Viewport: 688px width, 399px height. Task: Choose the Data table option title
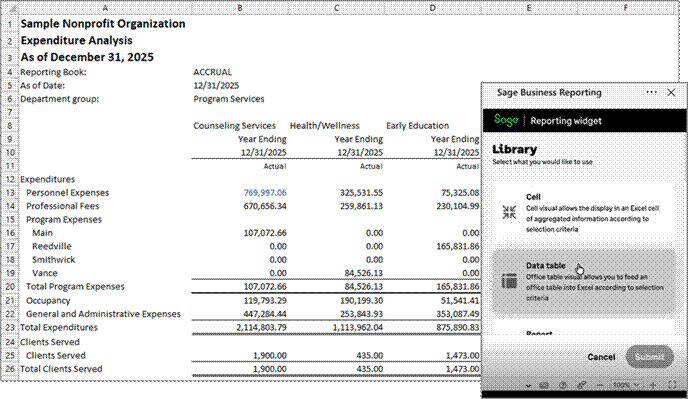pyautogui.click(x=545, y=266)
